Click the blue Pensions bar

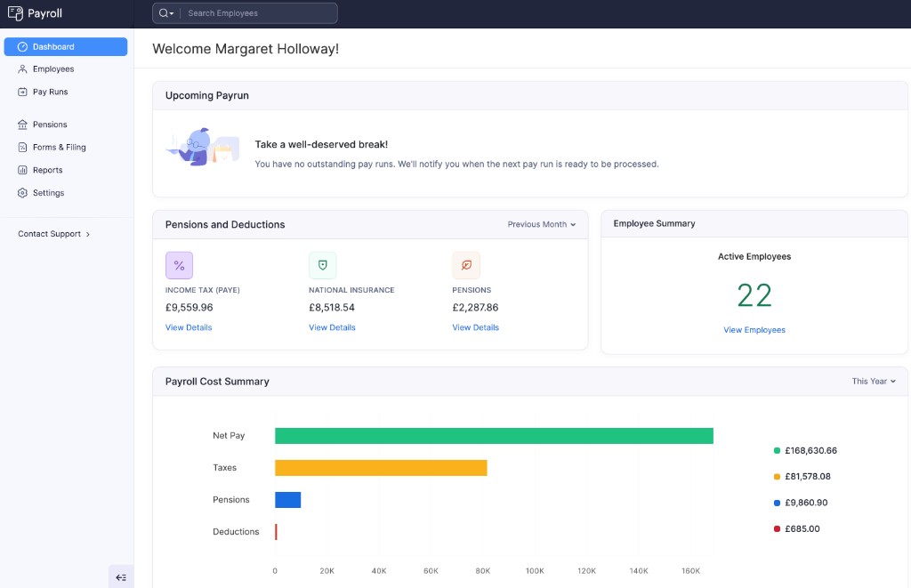[x=287, y=500]
